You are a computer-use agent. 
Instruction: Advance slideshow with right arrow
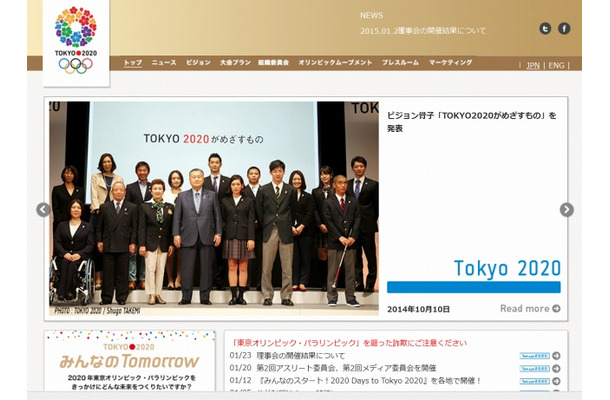pos(567,210)
